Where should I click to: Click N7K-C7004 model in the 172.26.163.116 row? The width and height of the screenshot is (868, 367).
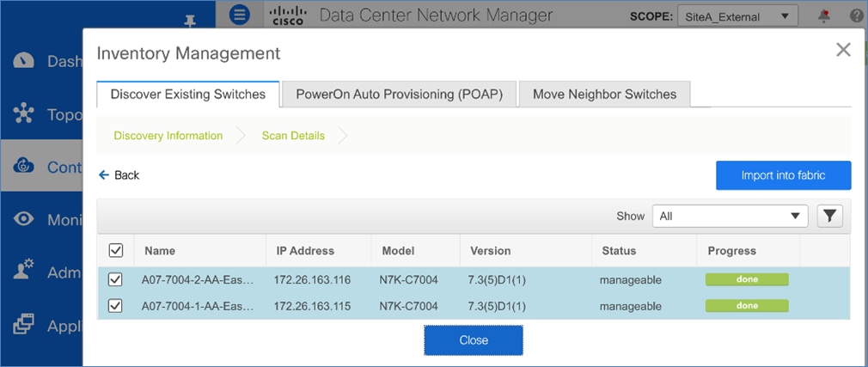click(408, 280)
